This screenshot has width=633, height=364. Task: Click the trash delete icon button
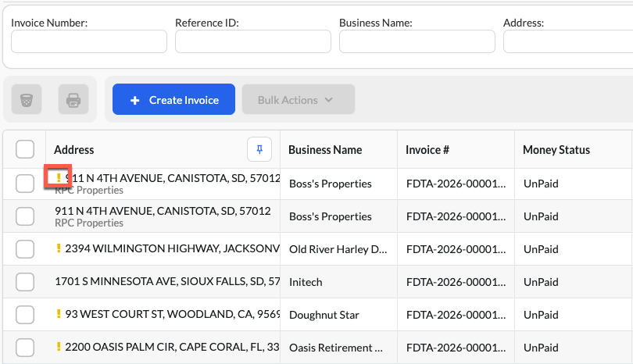coord(27,99)
